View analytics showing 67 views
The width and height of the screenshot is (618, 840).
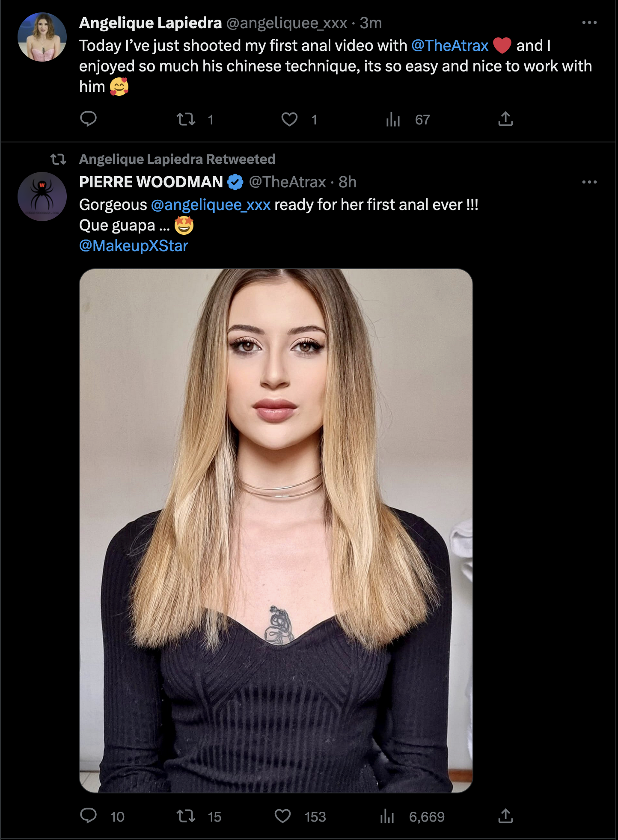point(393,120)
